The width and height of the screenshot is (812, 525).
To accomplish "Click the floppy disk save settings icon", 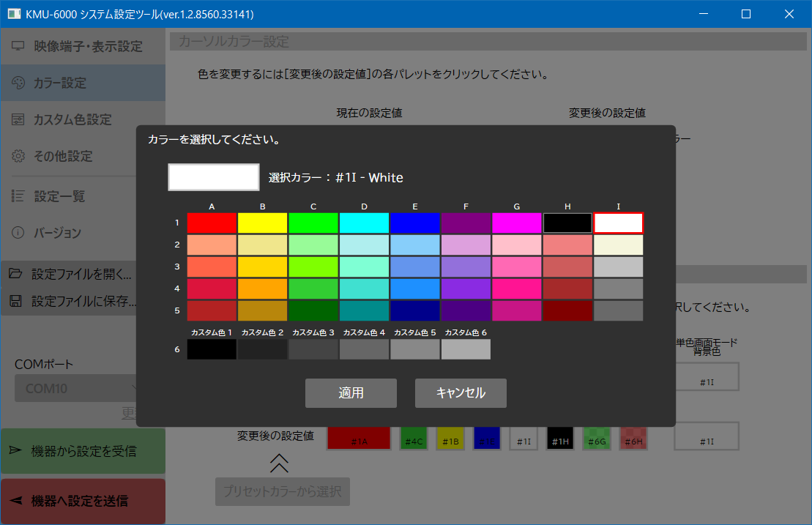I will point(15,301).
